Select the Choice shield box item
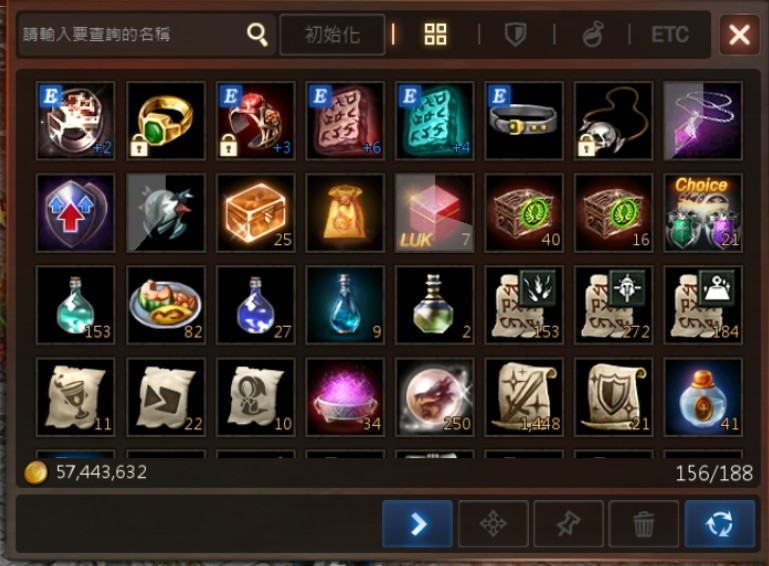 tap(703, 213)
